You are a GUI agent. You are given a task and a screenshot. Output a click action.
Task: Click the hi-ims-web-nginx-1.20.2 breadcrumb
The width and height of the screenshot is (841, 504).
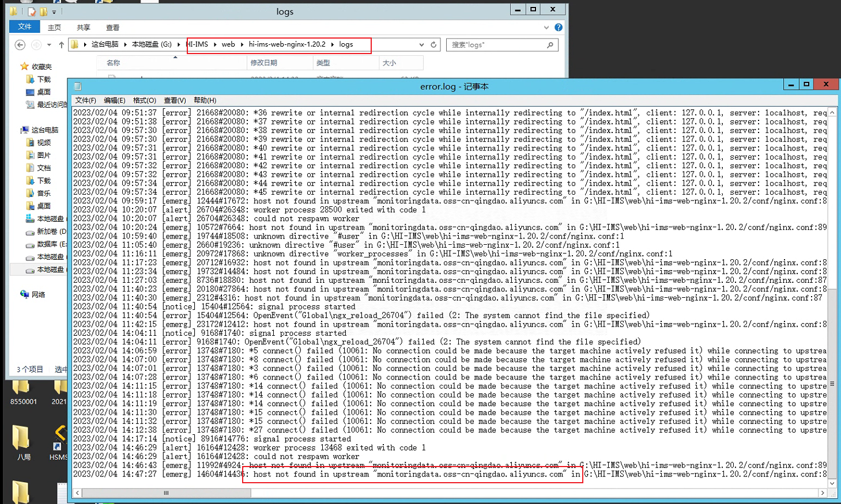[287, 44]
